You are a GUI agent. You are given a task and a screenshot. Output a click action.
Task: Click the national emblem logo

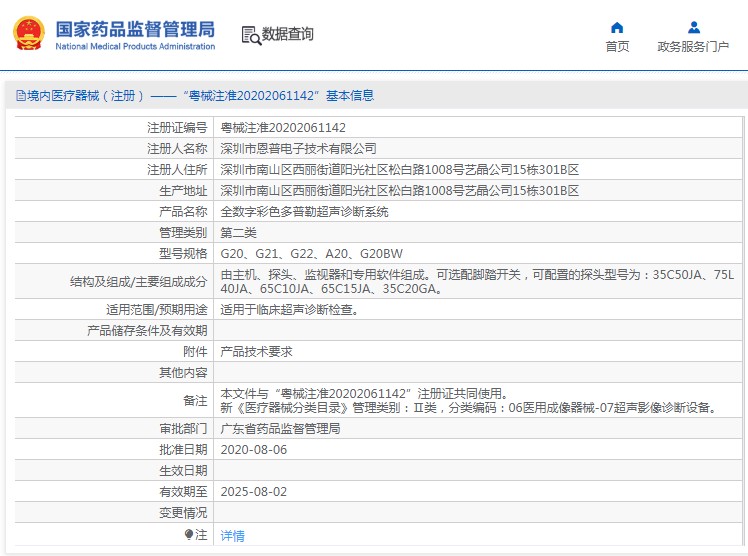28,32
